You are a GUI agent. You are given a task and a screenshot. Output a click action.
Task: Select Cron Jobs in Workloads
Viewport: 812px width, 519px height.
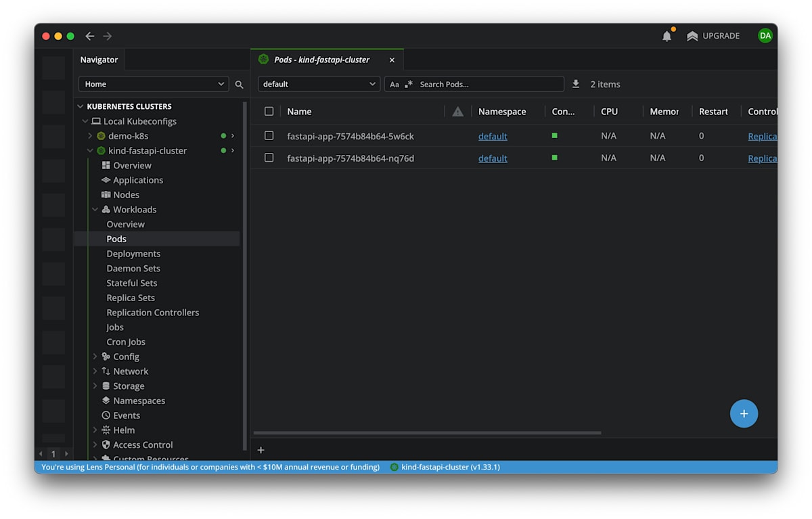[x=126, y=342]
